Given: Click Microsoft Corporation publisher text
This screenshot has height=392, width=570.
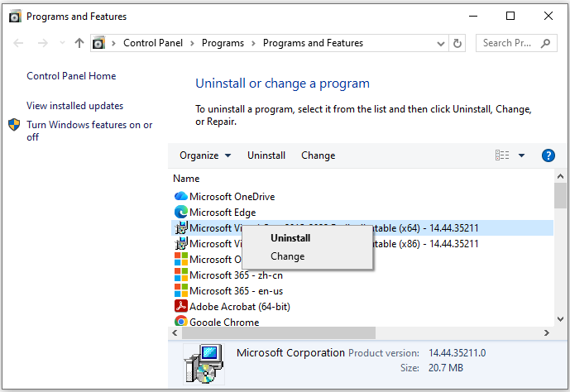Looking at the screenshot, I should click(x=290, y=353).
